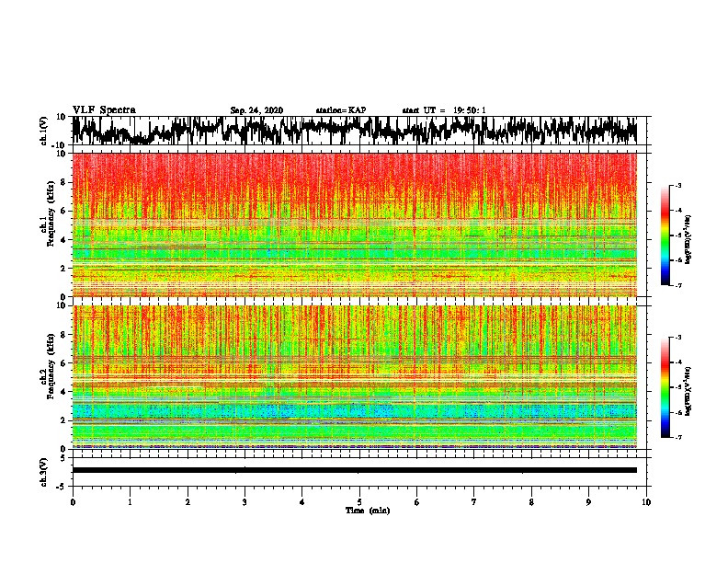Click inside the ch.2 spectrogram panel
This screenshot has width=728, height=563.
tap(354, 377)
